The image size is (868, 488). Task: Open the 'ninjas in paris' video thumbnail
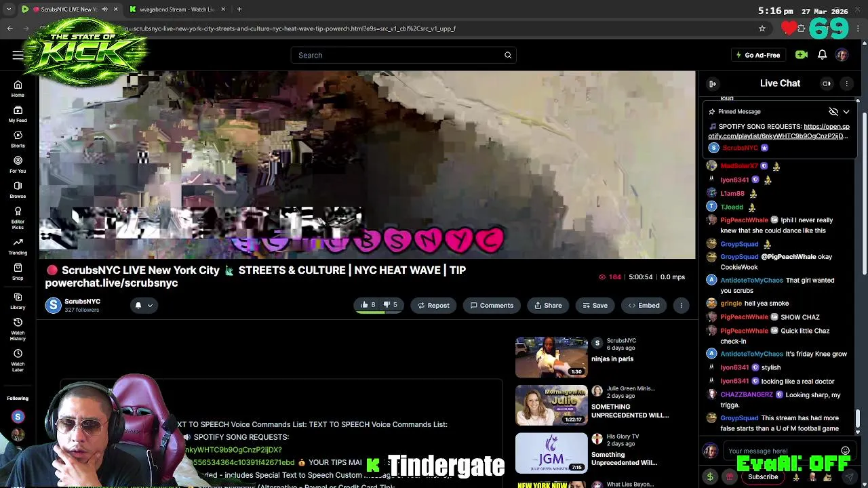[x=551, y=357]
